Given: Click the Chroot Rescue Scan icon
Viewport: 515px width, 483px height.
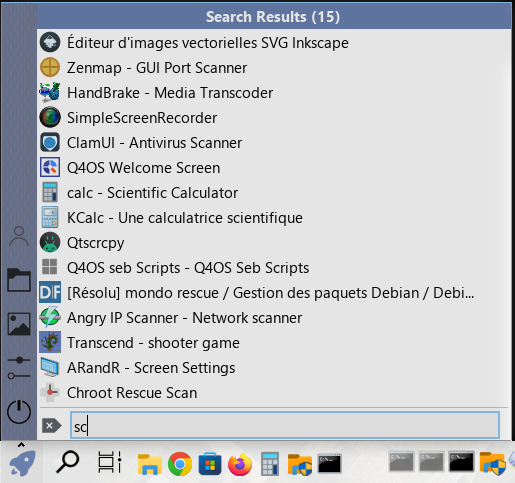Looking at the screenshot, I should 50,392.
